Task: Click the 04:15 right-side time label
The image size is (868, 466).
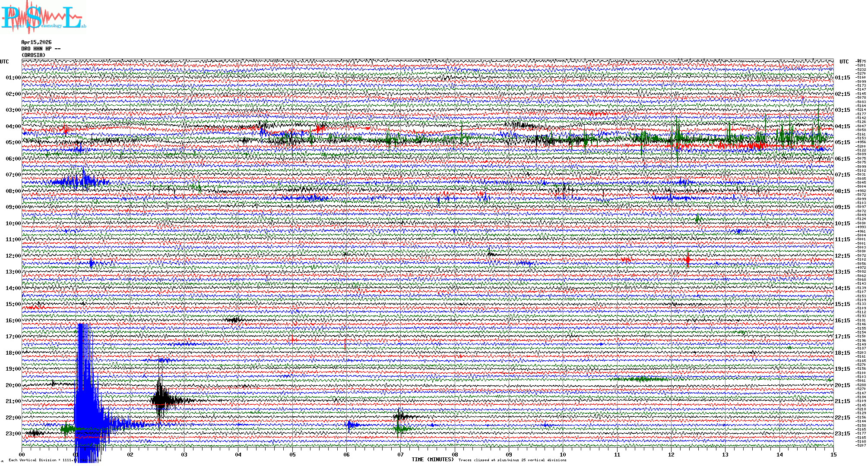Action: [x=842, y=126]
